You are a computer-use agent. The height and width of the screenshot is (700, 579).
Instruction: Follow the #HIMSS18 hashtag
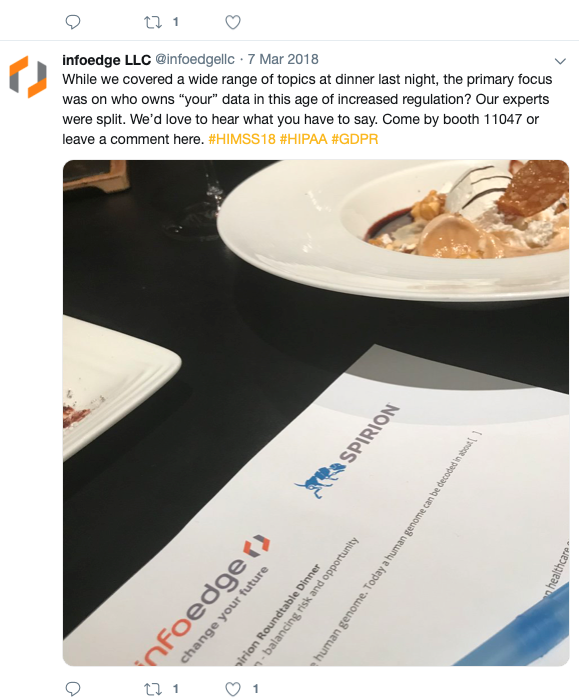coord(242,139)
